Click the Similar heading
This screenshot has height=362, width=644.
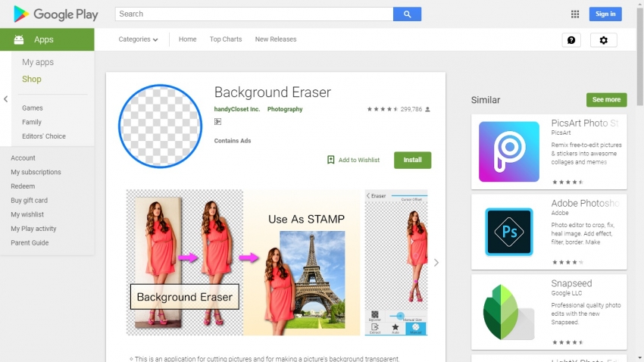486,100
